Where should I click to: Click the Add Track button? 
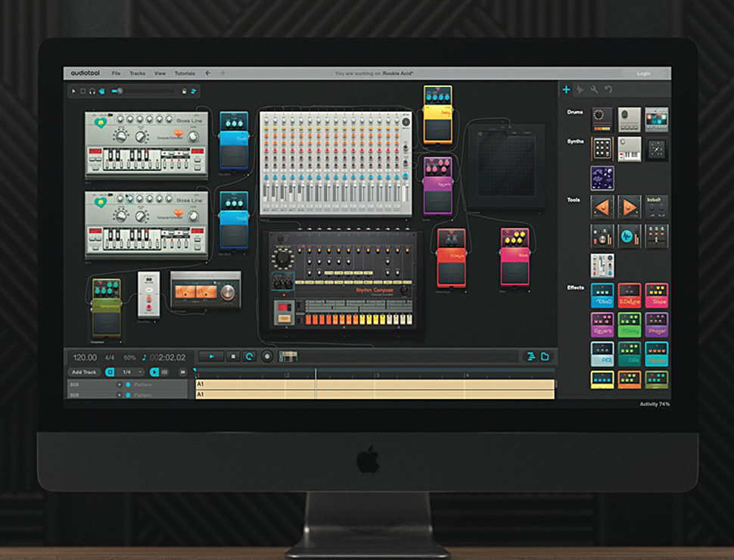tap(84, 372)
